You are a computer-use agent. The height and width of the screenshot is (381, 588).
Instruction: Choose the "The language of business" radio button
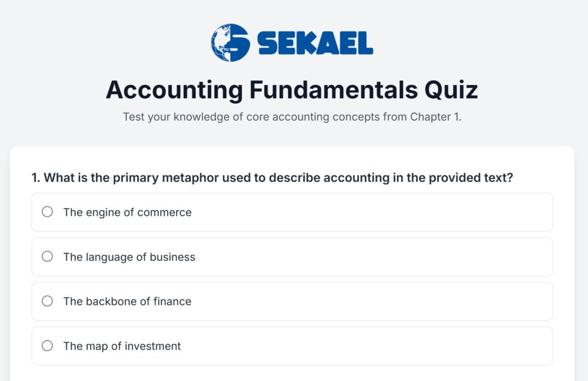click(47, 256)
